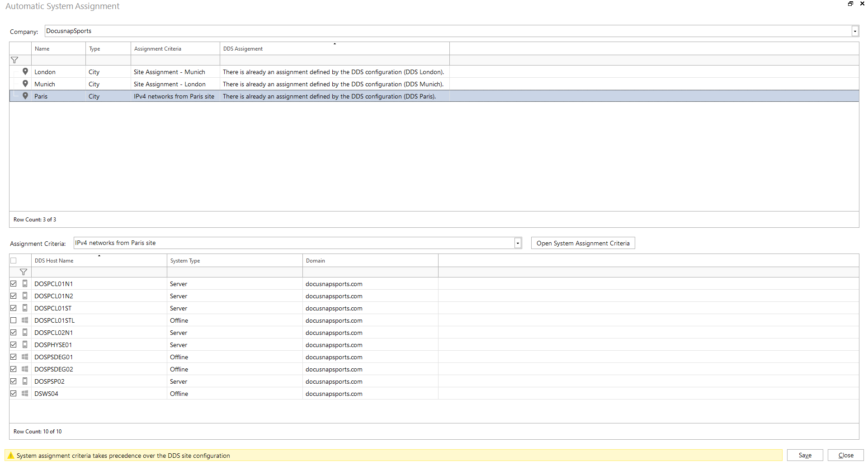The width and height of the screenshot is (868, 470).
Task: Click the location pin icon for Paris
Action: pyautogui.click(x=25, y=96)
